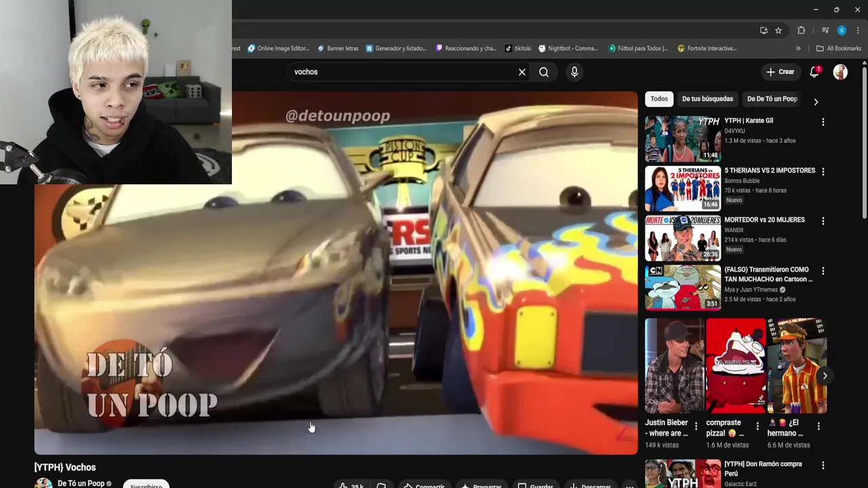Open Chrome profile S avatar
Image resolution: width=868 pixels, height=488 pixels.
click(842, 30)
